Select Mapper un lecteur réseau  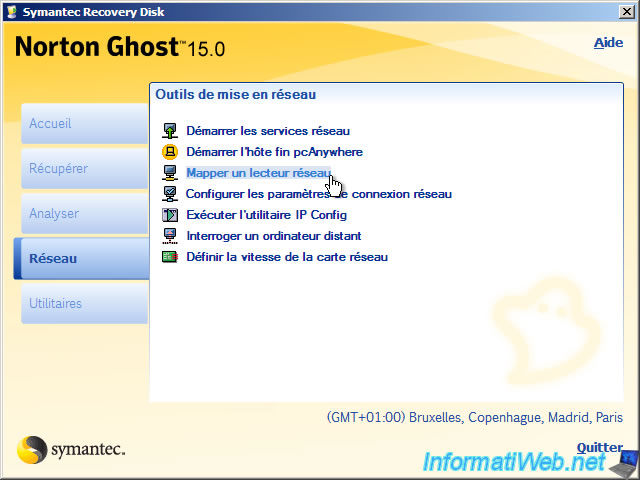[258, 173]
